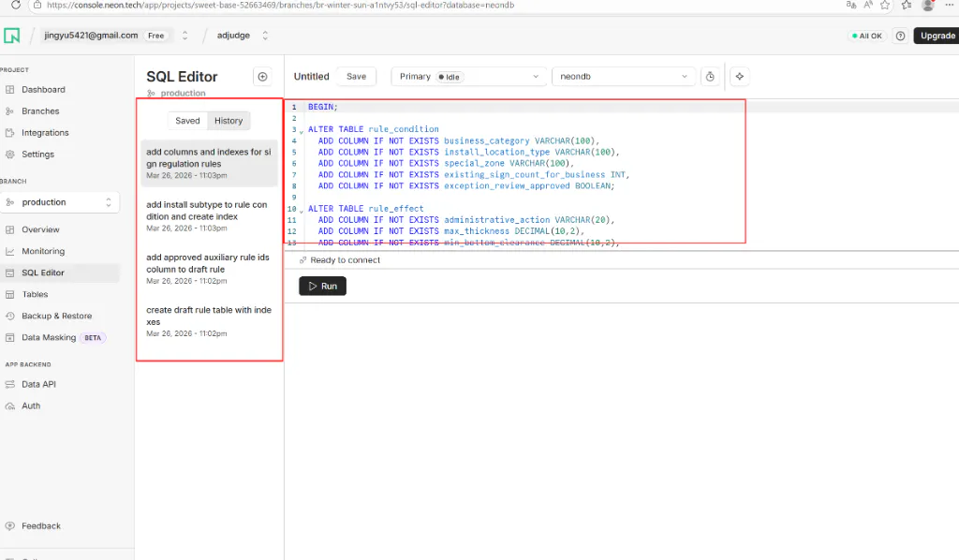Expand the production branch selector
The height and width of the screenshot is (560, 959).
60,202
